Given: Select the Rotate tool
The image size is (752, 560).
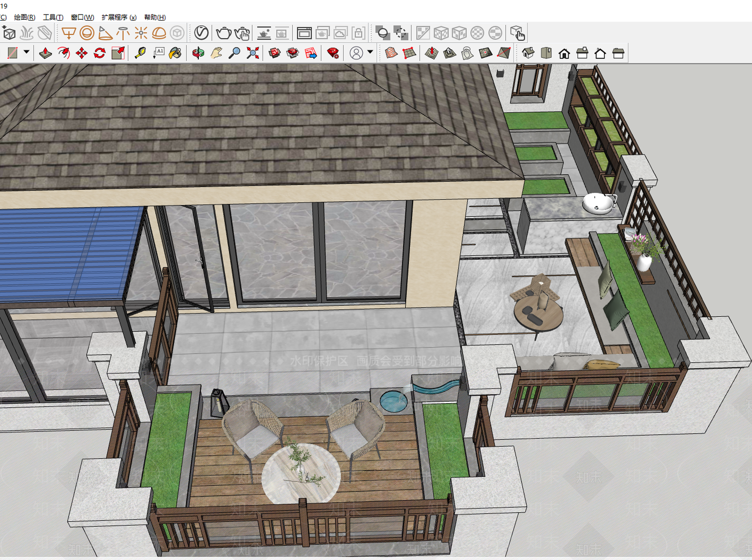Looking at the screenshot, I should click(100, 53).
